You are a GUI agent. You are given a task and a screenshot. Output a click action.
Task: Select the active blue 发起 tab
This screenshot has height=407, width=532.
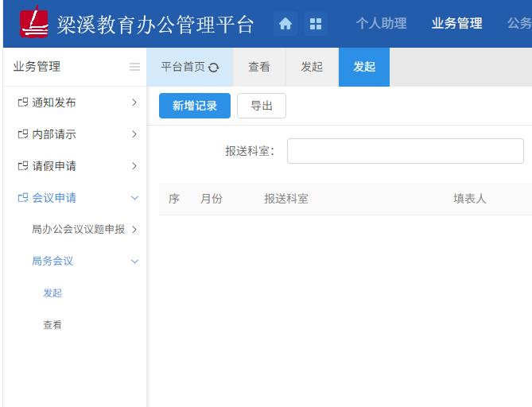[364, 67]
